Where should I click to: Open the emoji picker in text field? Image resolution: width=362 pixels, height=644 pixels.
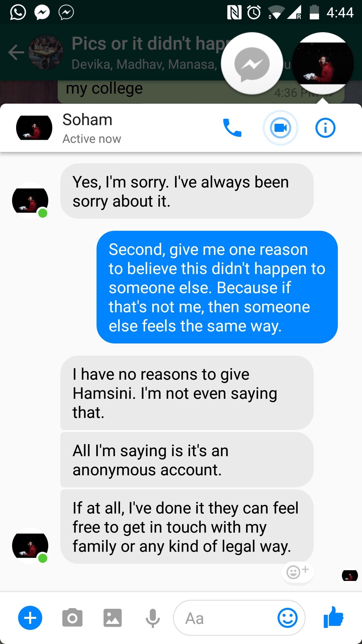[x=288, y=618]
